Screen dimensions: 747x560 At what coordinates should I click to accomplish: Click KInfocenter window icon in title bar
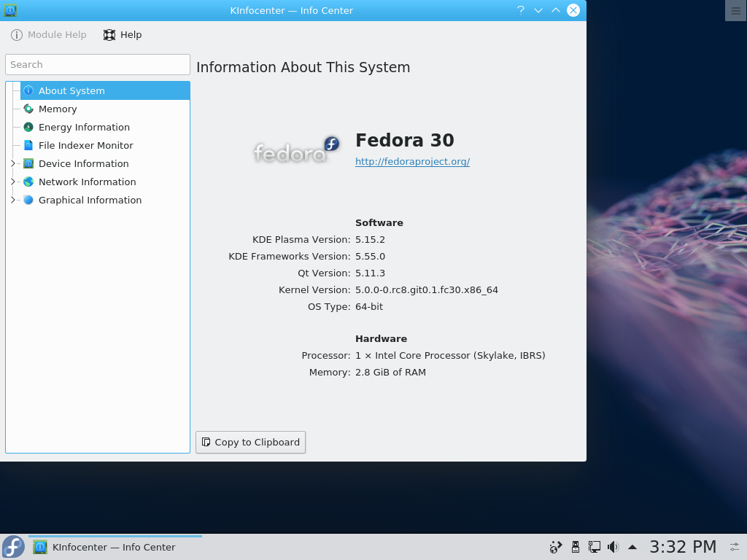point(10,10)
